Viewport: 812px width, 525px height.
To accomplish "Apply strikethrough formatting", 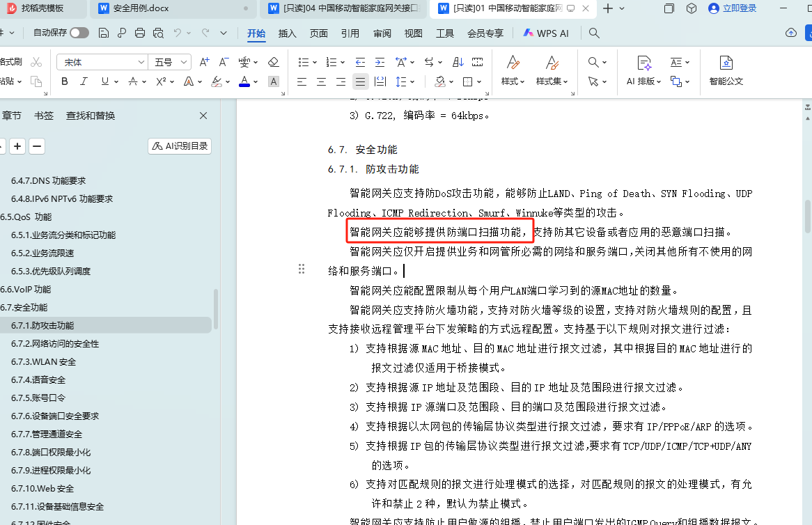I will pyautogui.click(x=133, y=81).
